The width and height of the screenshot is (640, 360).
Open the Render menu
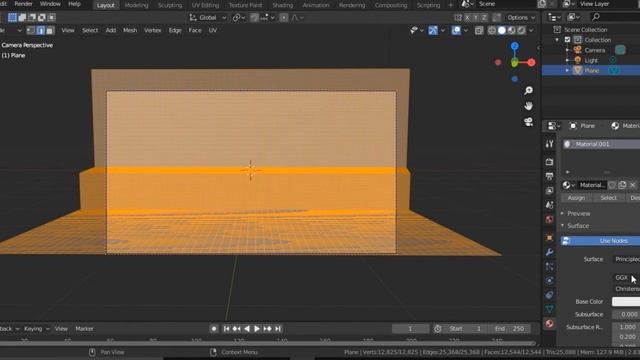tap(23, 4)
